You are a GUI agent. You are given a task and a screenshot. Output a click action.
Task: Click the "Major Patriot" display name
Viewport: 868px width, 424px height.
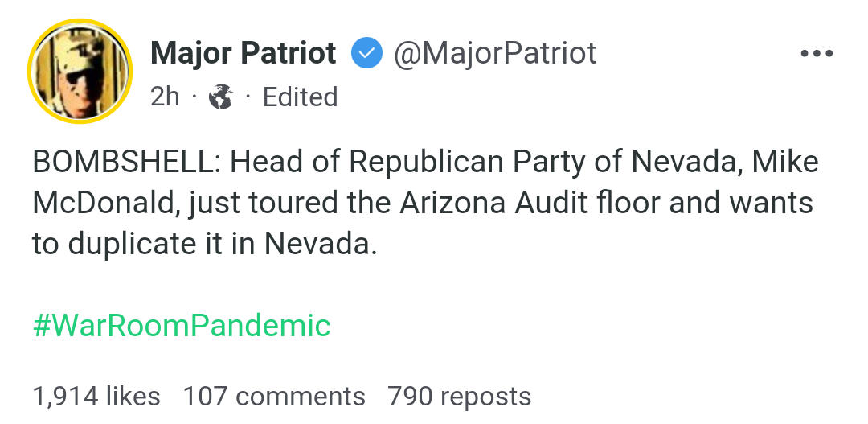click(x=243, y=54)
